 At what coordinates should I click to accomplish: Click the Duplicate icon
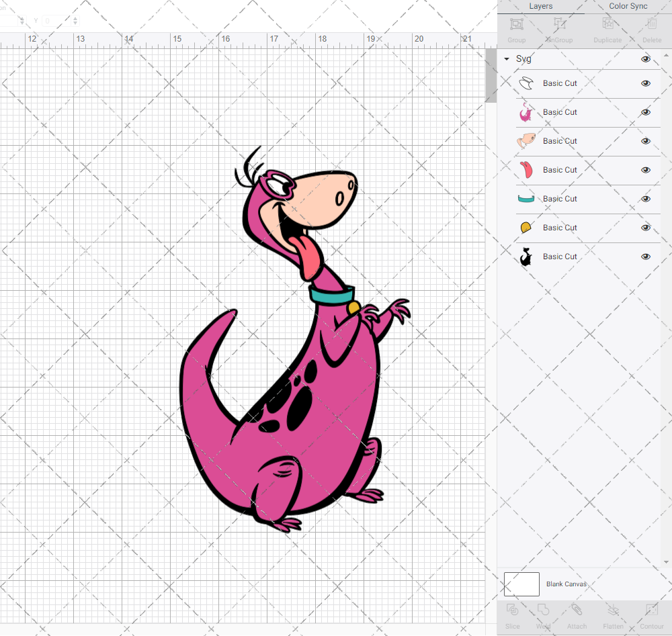point(607,24)
